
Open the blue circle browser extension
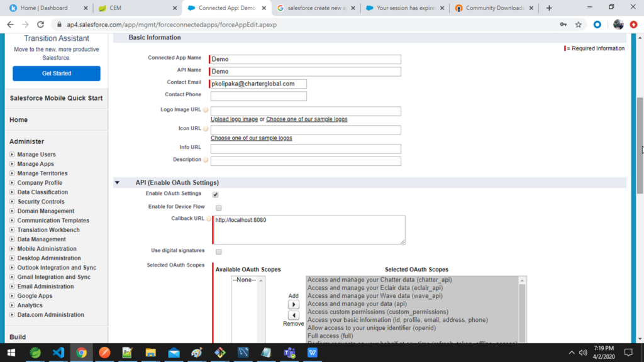[x=597, y=25]
